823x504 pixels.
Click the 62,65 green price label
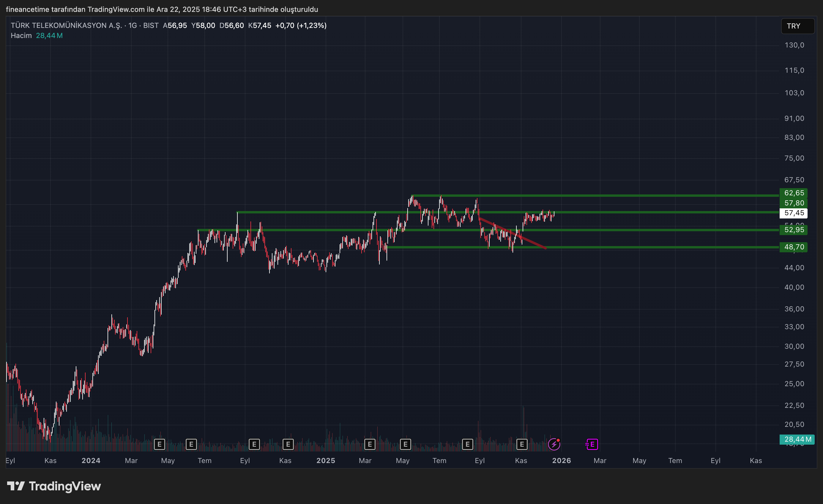(x=794, y=193)
